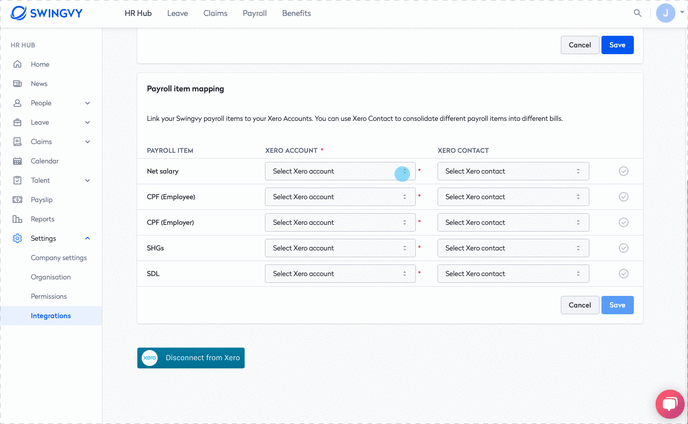Open Xero contact dropdown for SHGs
This screenshot has width=688, height=424.
(x=513, y=248)
